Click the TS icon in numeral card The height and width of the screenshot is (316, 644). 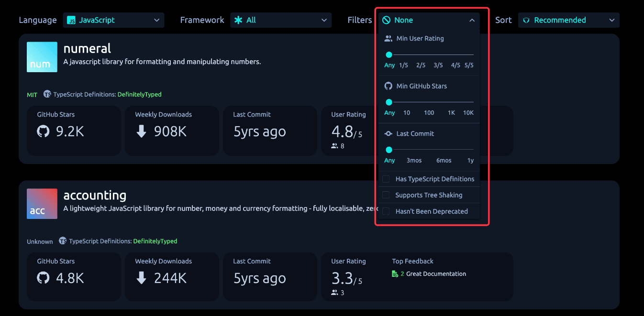pyautogui.click(x=47, y=94)
